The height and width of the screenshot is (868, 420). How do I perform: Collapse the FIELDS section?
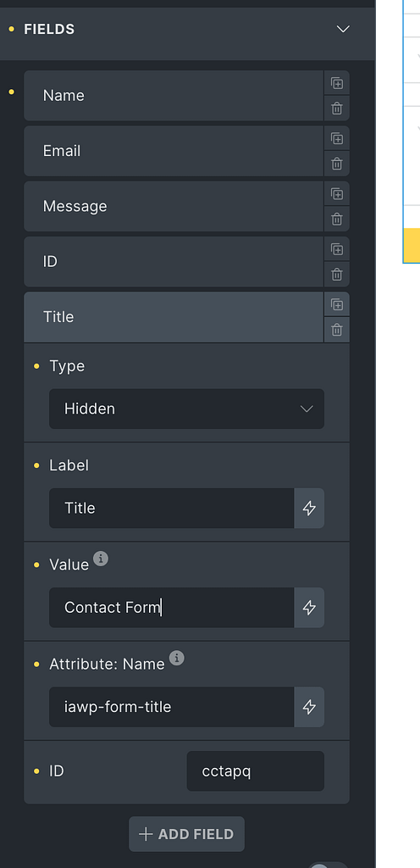pyautogui.click(x=343, y=29)
